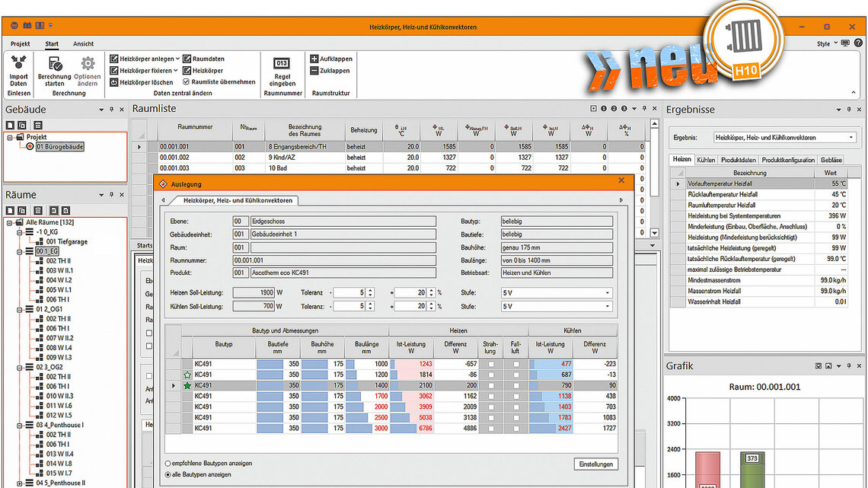Viewport: 868px width, 488px height.
Task: Check Fallluft box for length 3000 row
Action: [516, 429]
